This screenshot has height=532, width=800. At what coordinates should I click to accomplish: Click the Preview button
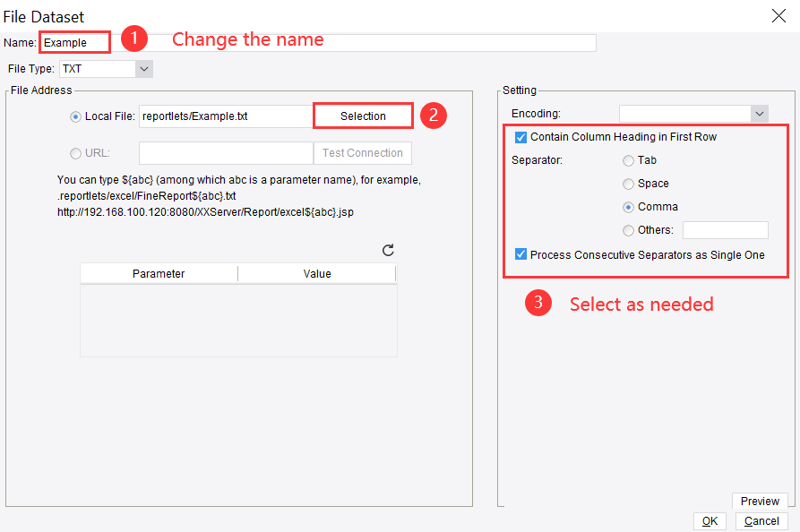tap(760, 502)
